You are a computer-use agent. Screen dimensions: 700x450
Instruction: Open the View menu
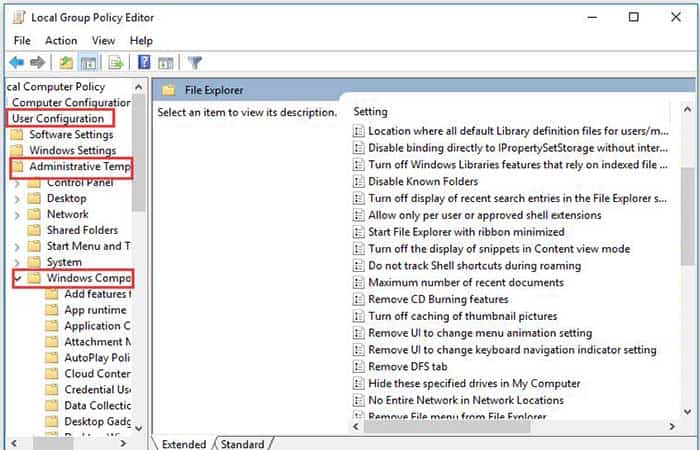click(x=104, y=41)
